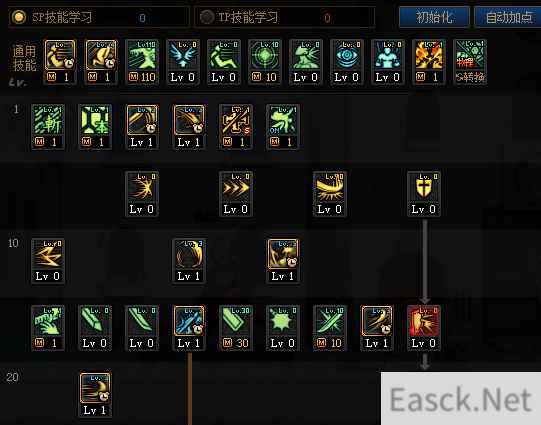The width and height of the screenshot is (541, 425).
Task: Click the blue eye skill icon
Action: point(347,55)
